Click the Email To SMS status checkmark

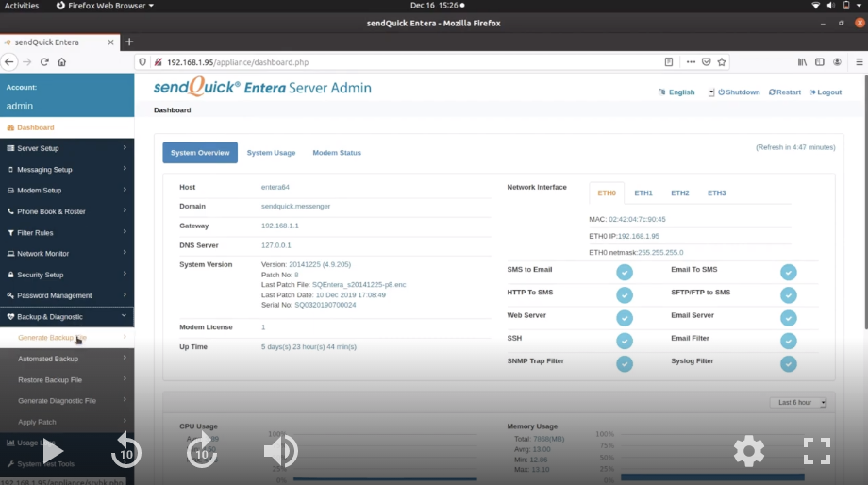pos(789,273)
